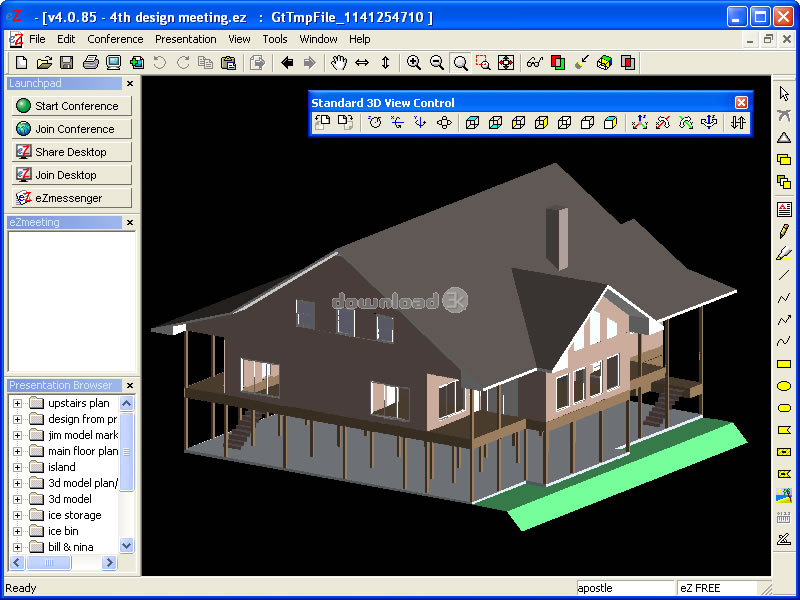Expand the "ice storage" tree node

17,515
